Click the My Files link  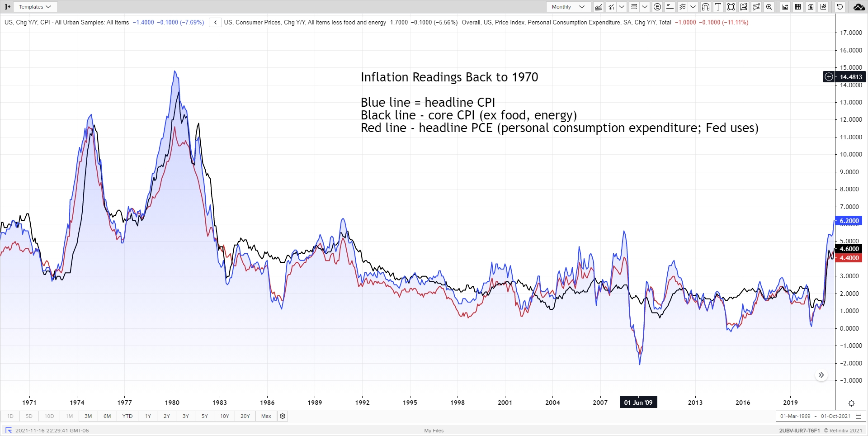[x=434, y=431]
